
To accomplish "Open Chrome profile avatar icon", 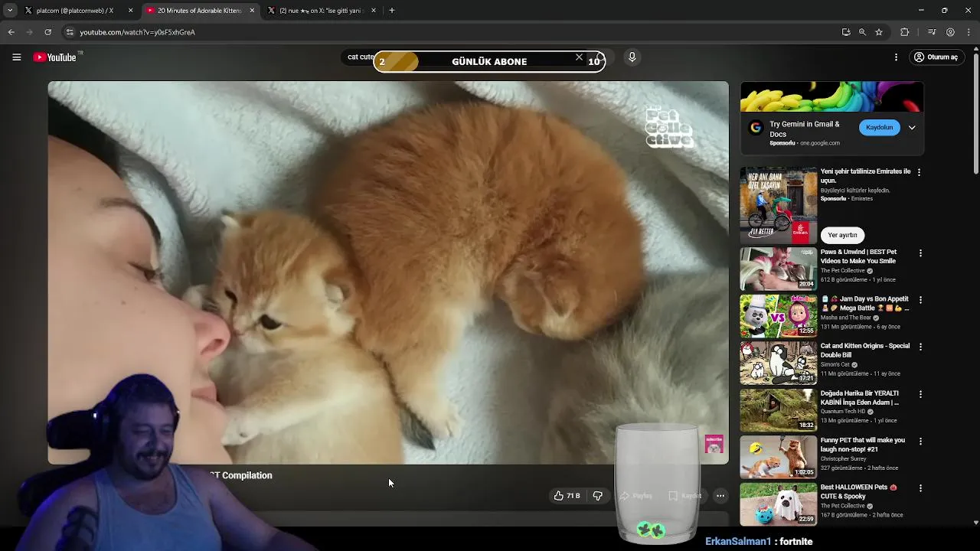I will (950, 32).
